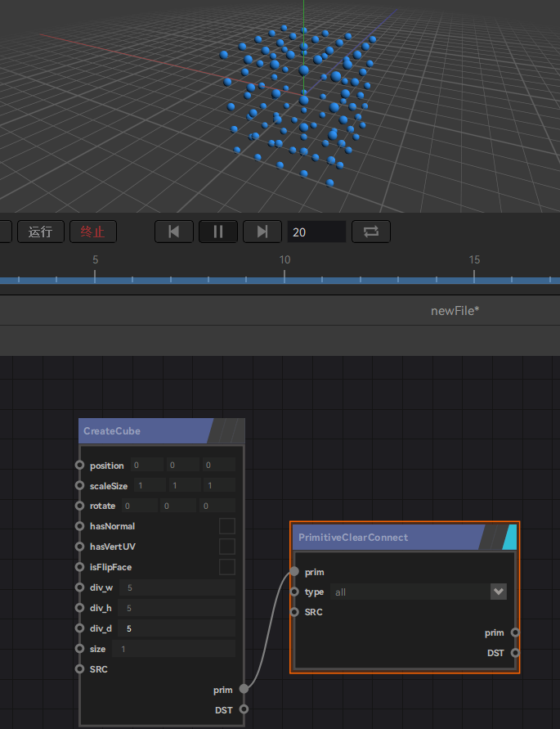Click the 运行 (Run) button

pos(41,232)
